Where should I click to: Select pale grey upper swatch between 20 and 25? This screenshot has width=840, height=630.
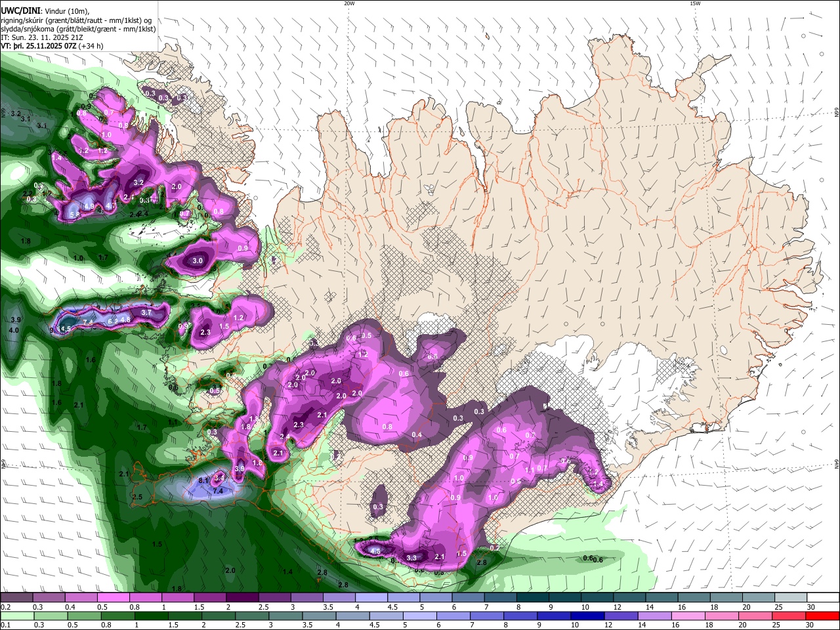pos(759,597)
